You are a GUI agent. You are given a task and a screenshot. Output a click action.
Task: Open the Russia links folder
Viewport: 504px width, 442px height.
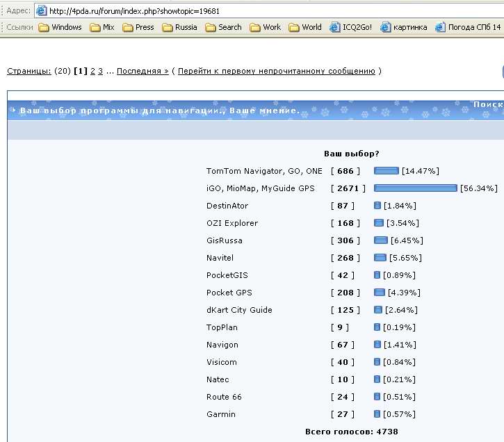pos(179,27)
